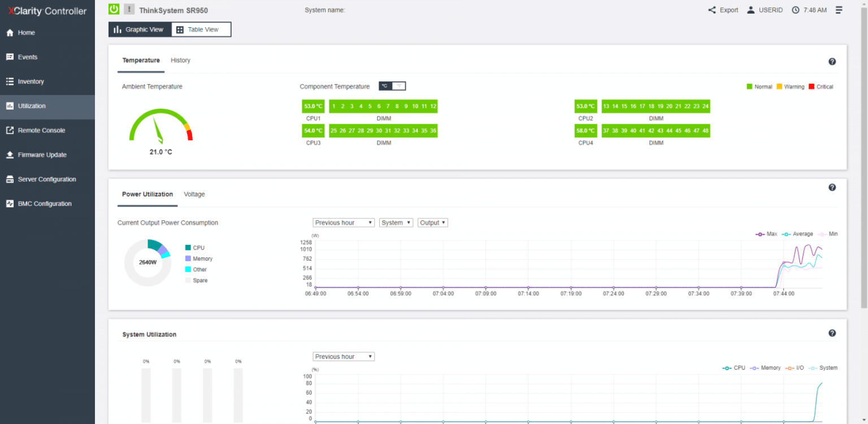Toggle the Memory series in utilization legend
The image size is (868, 424).
tap(765, 368)
